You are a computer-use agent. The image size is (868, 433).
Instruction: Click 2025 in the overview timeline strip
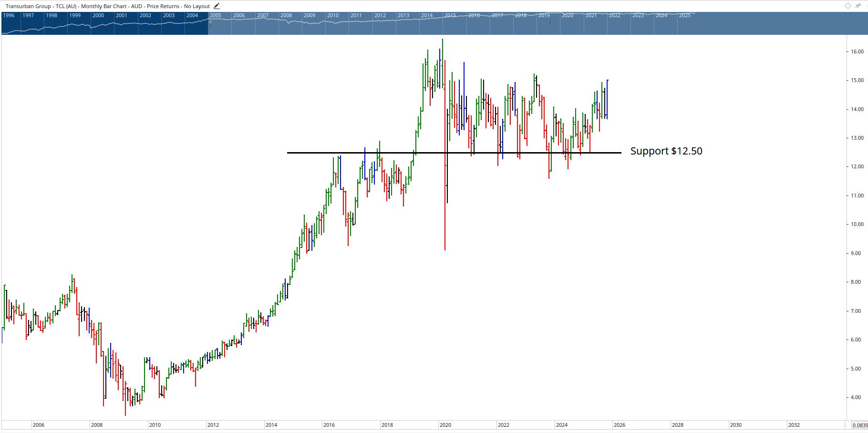click(x=685, y=15)
